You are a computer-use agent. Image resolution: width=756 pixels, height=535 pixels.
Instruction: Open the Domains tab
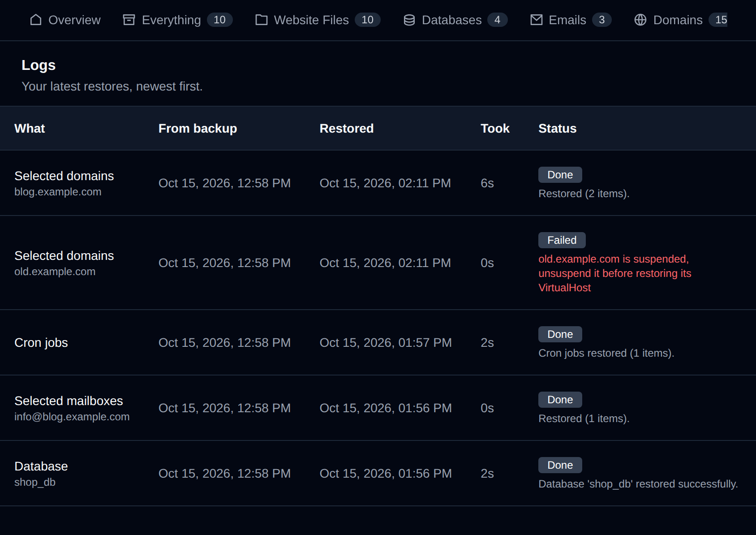681,20
